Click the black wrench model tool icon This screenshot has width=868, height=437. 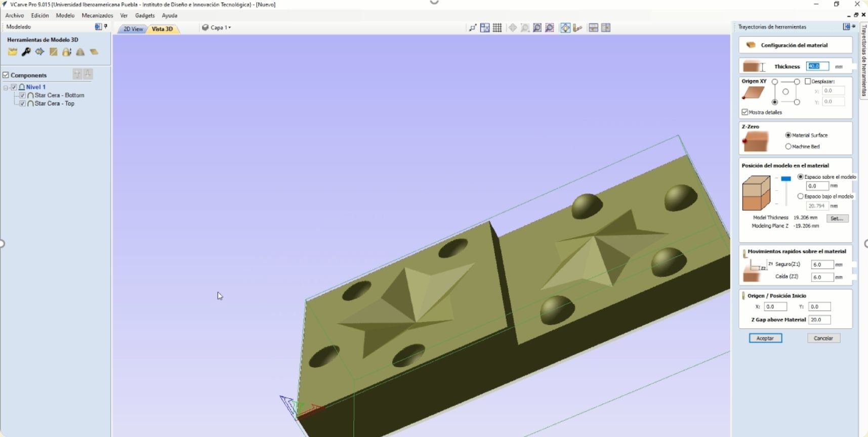click(26, 52)
